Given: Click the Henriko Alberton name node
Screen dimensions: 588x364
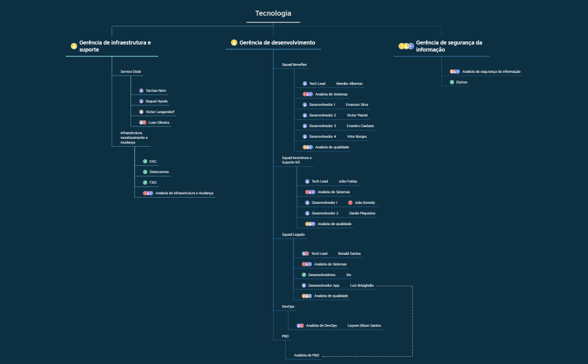Looking at the screenshot, I should [x=349, y=83].
